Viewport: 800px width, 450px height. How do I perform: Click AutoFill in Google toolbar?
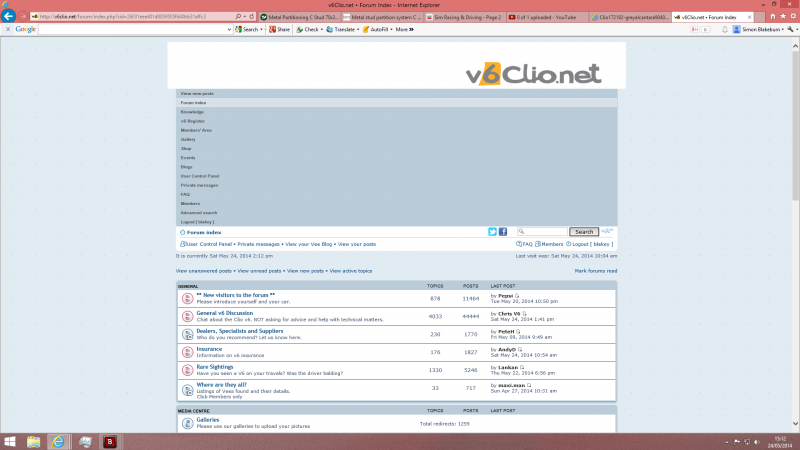point(377,30)
